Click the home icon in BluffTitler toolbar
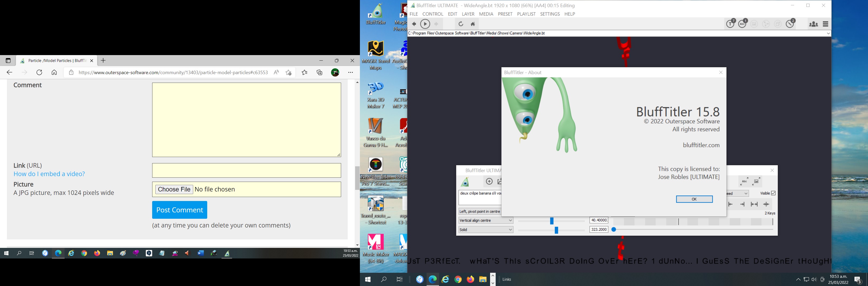This screenshot has height=286, width=868. click(473, 24)
